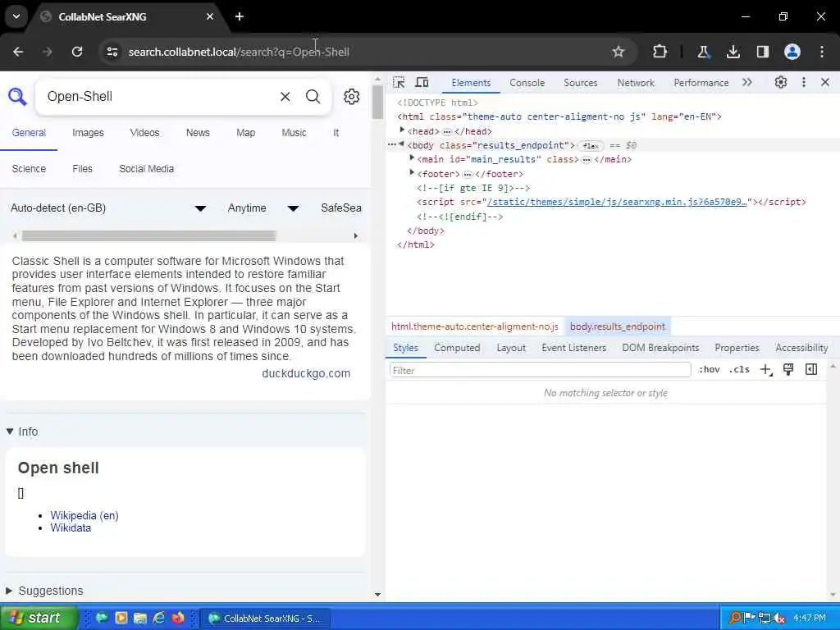Open DevTools Performance tab
This screenshot has width=840, height=630.
pos(701,83)
